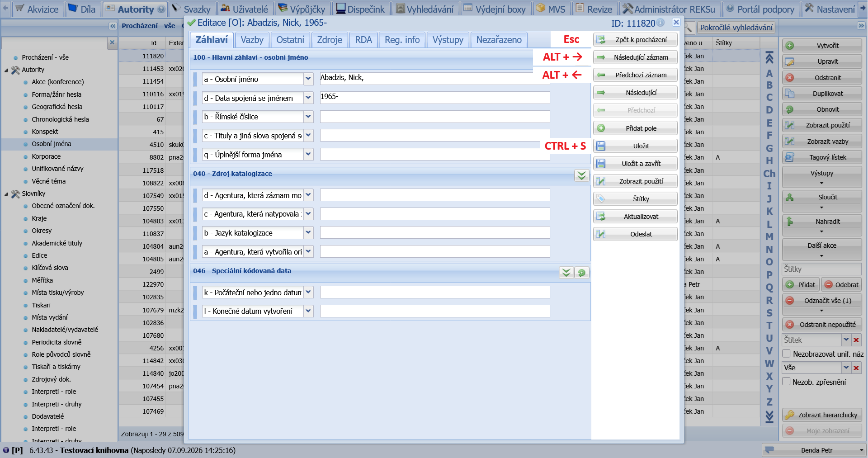Jump to top of alphabet index
868x458 pixels.
pyautogui.click(x=769, y=57)
